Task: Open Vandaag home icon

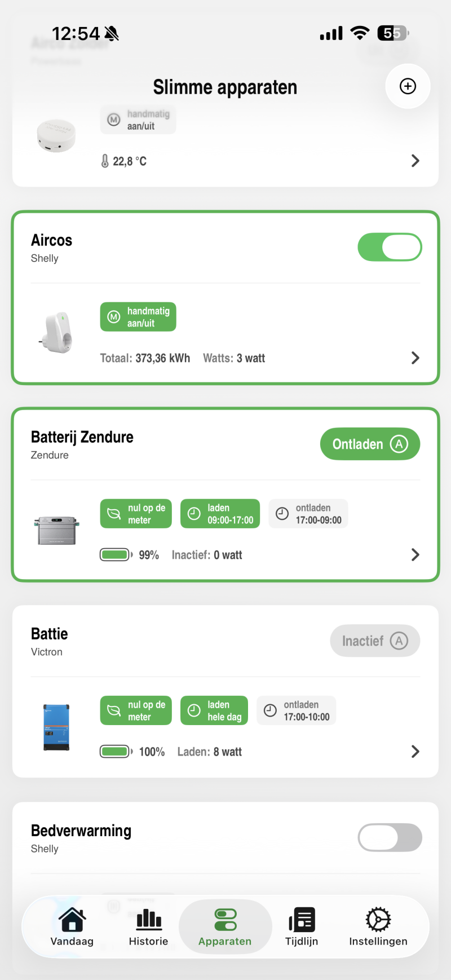Action: pos(72,920)
